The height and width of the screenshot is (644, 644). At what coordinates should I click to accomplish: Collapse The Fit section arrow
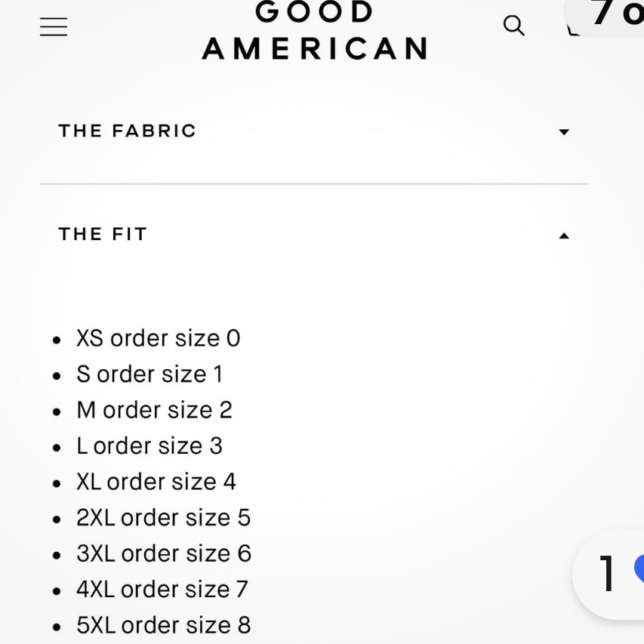[x=564, y=236]
